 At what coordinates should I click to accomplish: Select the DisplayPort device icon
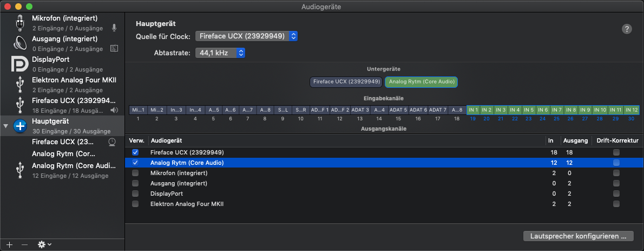[20, 64]
